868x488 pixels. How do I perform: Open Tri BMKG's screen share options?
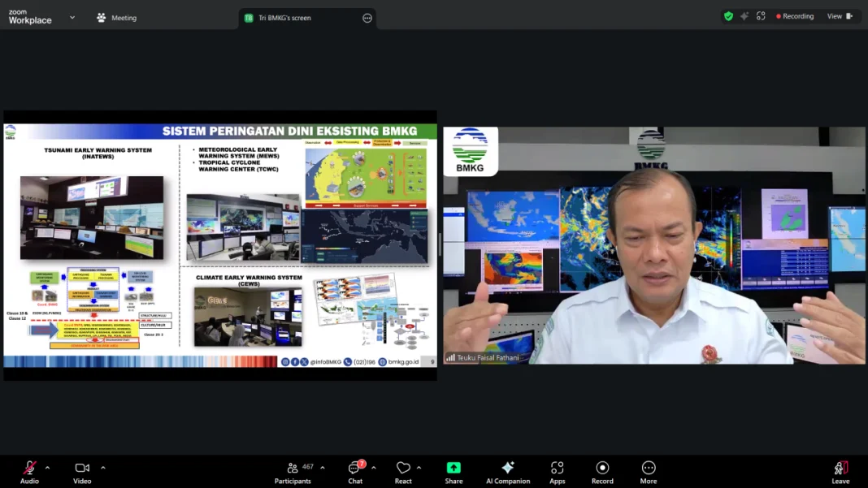367,18
